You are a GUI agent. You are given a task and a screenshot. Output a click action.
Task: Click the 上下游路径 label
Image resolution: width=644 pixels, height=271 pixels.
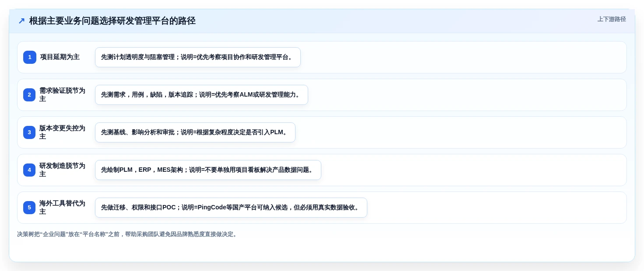click(x=612, y=19)
